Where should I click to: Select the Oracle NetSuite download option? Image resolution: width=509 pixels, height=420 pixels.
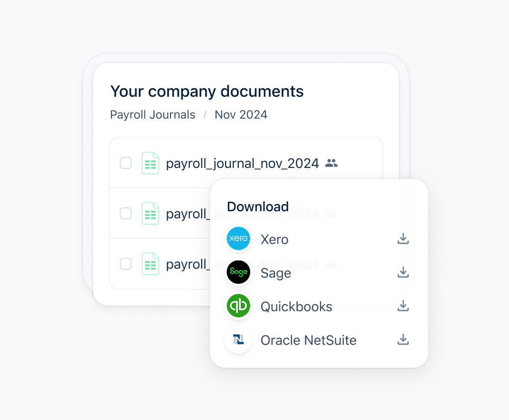click(319, 340)
